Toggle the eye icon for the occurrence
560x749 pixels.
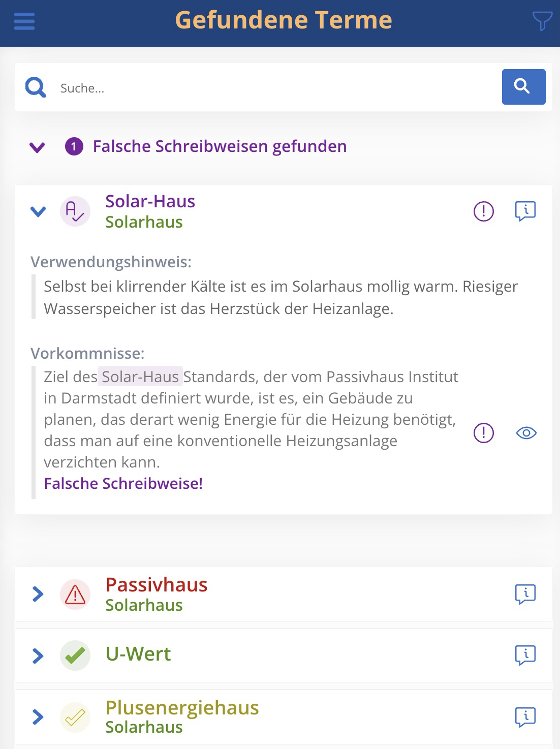coord(526,433)
